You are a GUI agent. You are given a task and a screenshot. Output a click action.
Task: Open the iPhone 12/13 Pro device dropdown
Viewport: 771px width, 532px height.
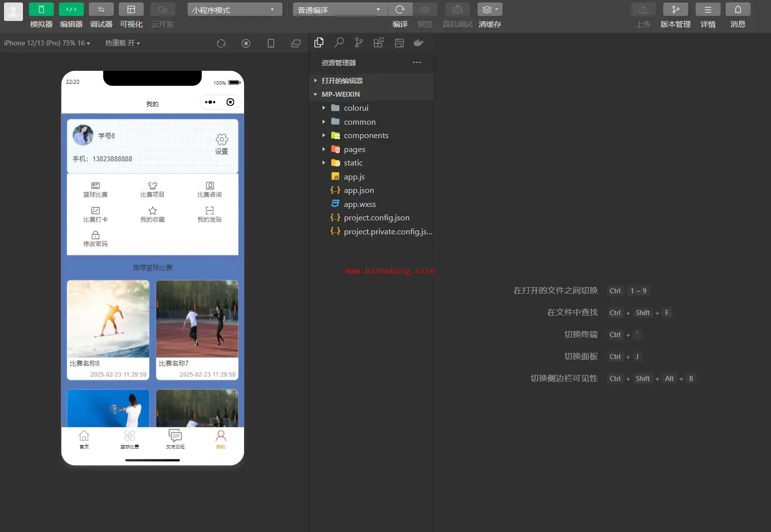coord(47,43)
